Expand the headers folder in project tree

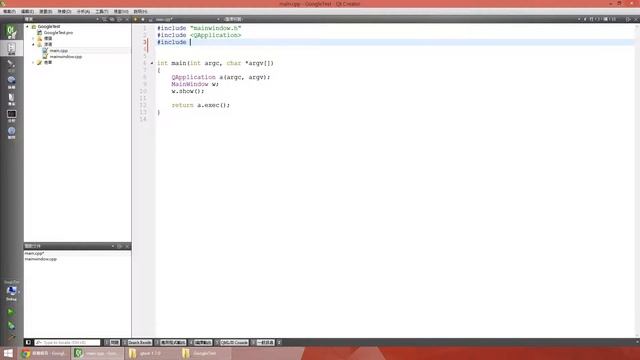(33, 38)
